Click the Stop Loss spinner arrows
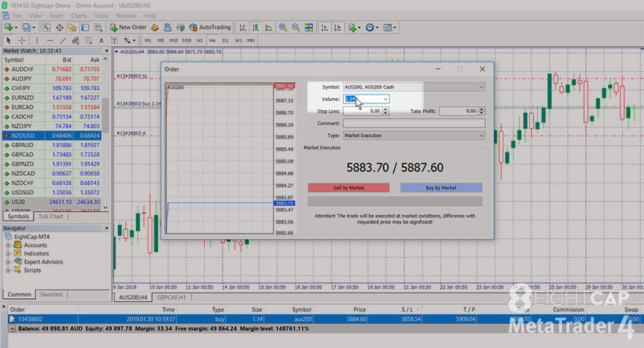This screenshot has height=348, width=644. click(385, 111)
